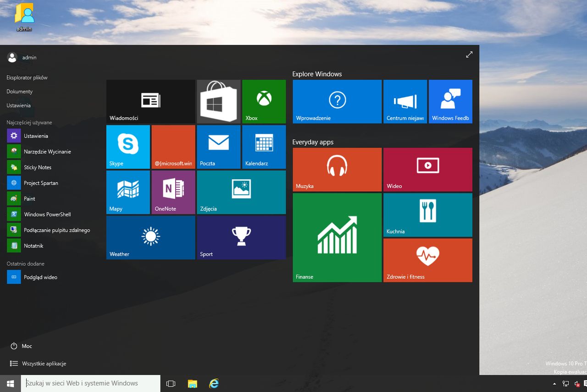Open the Sport trophy tile
This screenshot has height=392, width=587.
click(242, 237)
